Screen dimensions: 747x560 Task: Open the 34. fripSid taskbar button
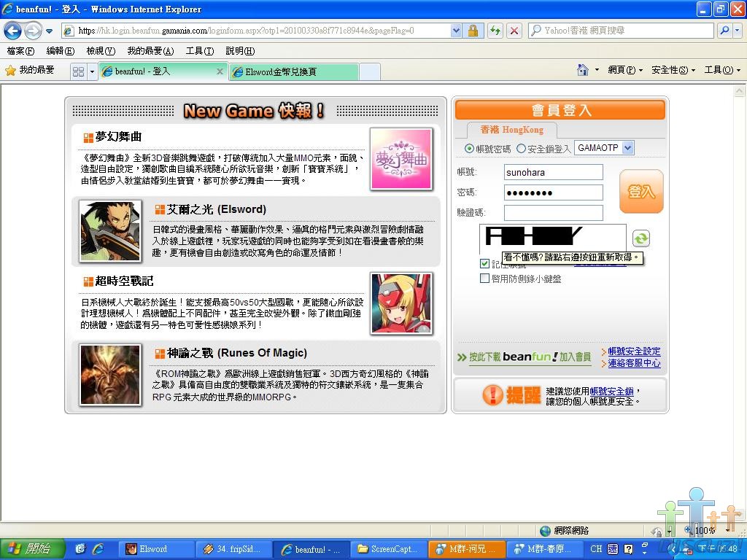234,549
